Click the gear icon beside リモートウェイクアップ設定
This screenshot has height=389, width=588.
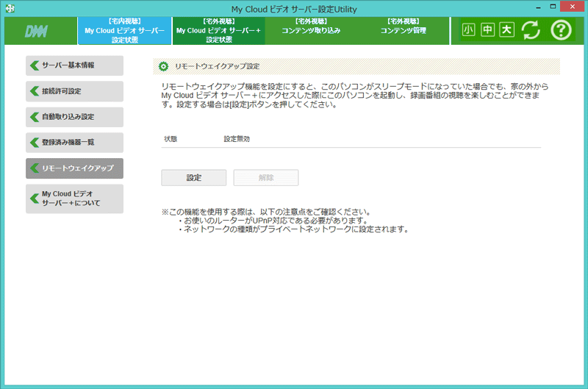[163, 66]
